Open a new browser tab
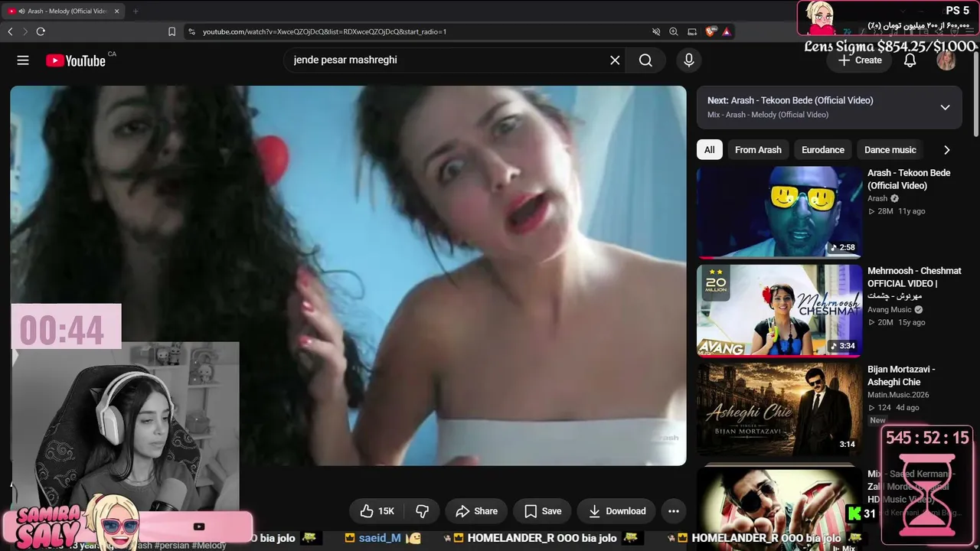Image resolution: width=980 pixels, height=551 pixels. (x=136, y=11)
